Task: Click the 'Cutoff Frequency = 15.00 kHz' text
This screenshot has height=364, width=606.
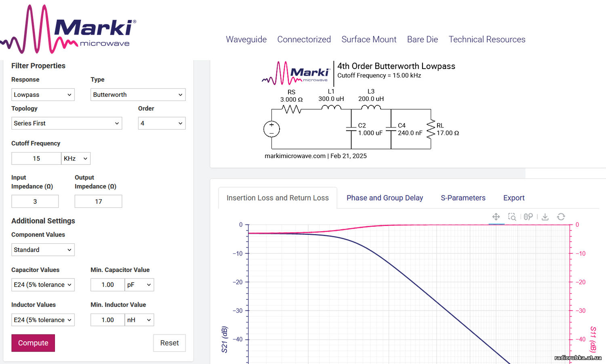Action: tap(379, 75)
